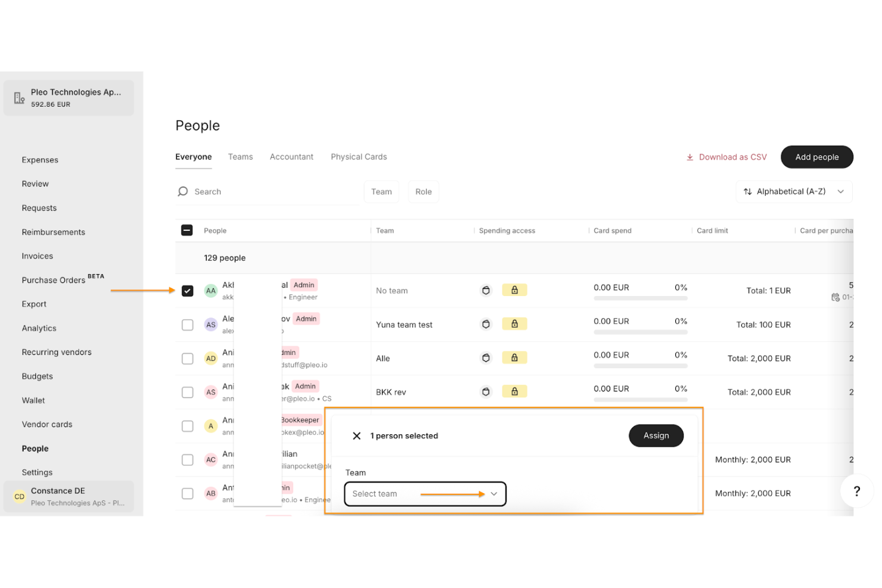
Task: Open the Physical Cards tab
Action: [x=358, y=157]
